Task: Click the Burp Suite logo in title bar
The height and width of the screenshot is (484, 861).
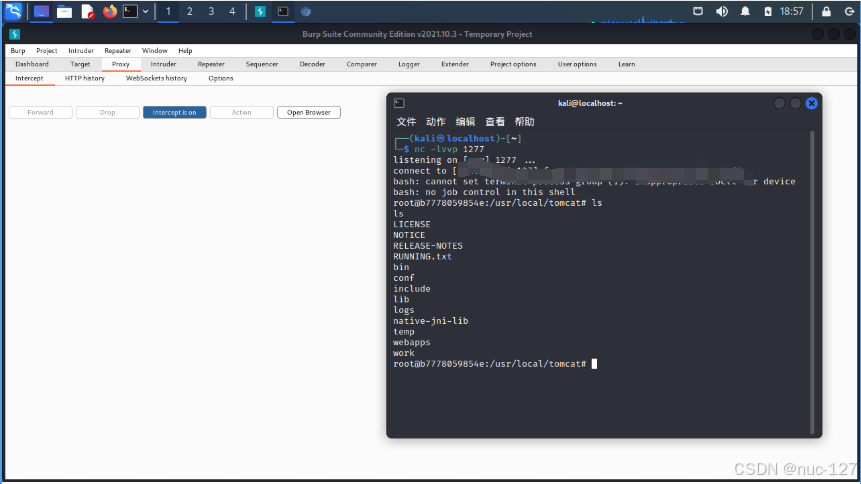Action: [x=14, y=34]
